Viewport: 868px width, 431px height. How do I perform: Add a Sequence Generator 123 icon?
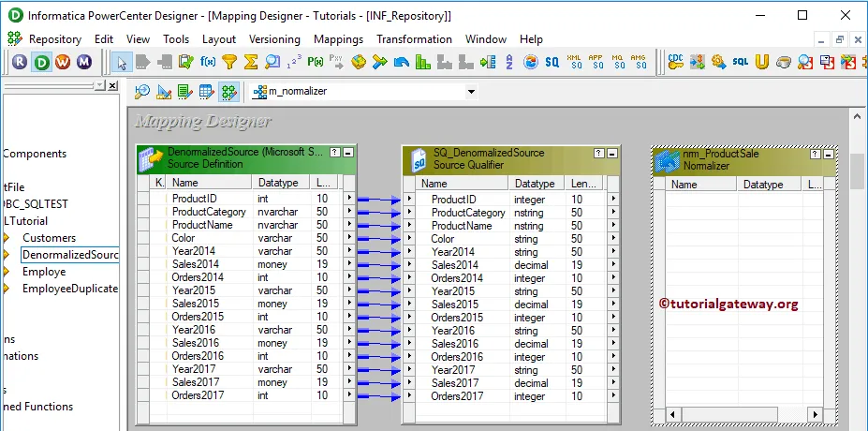[294, 62]
